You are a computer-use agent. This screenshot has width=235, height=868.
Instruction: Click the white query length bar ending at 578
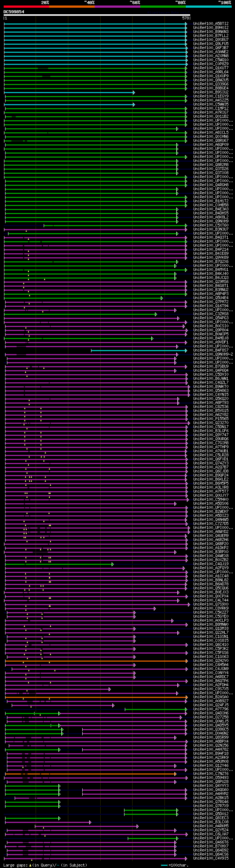(x=97, y=15)
